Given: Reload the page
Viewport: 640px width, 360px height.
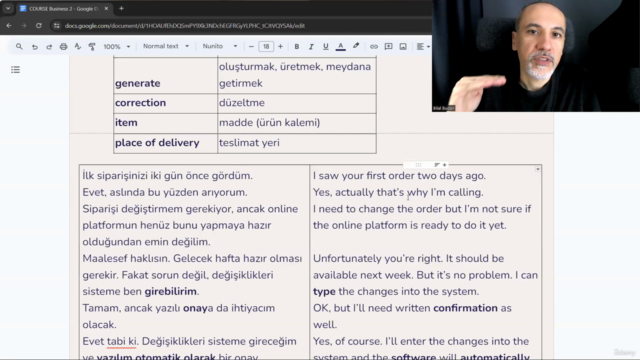Looking at the screenshot, I should pos(39,25).
